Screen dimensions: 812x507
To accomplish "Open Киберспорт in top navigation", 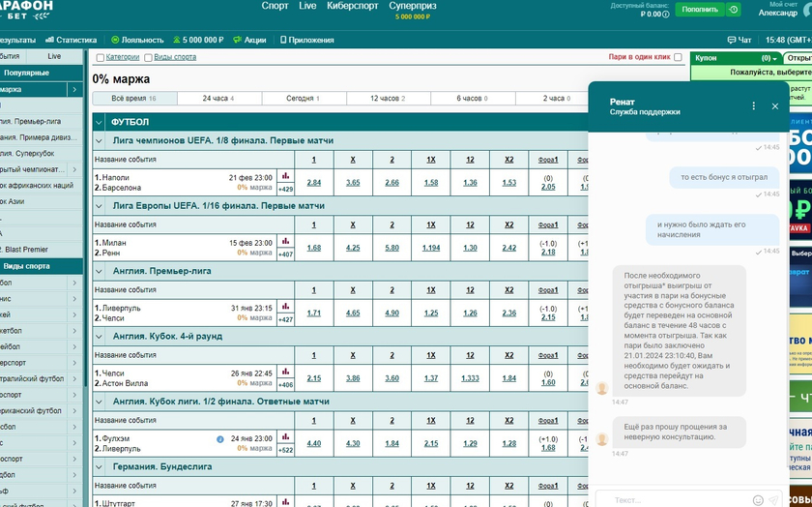I will pyautogui.click(x=353, y=6).
